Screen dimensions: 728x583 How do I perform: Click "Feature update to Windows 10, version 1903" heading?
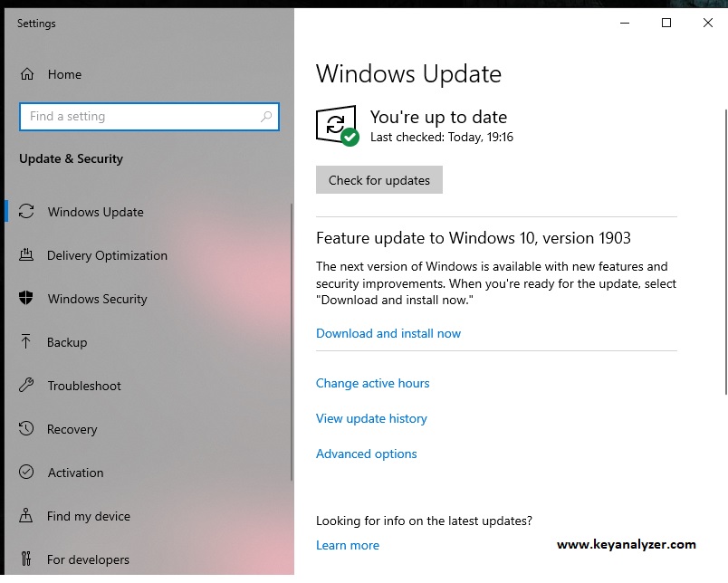click(x=474, y=238)
